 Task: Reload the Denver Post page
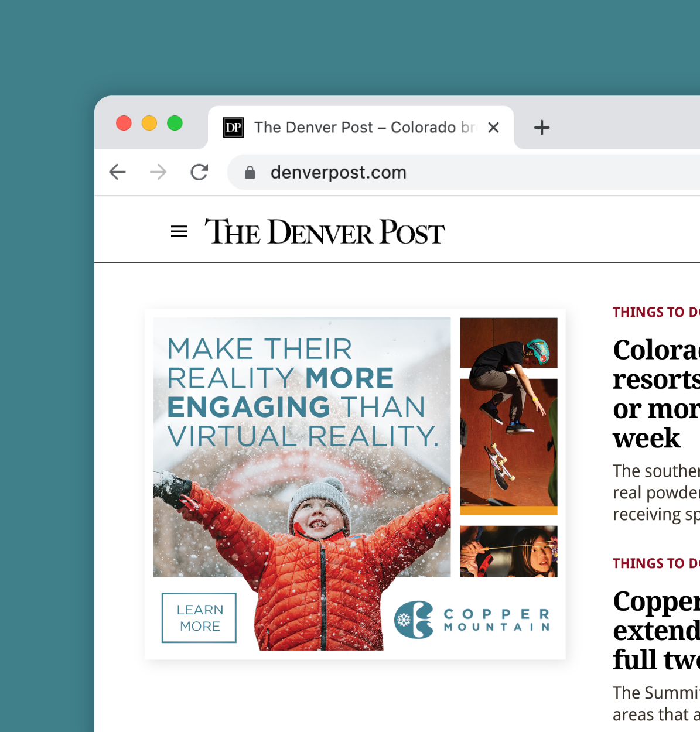pyautogui.click(x=199, y=172)
